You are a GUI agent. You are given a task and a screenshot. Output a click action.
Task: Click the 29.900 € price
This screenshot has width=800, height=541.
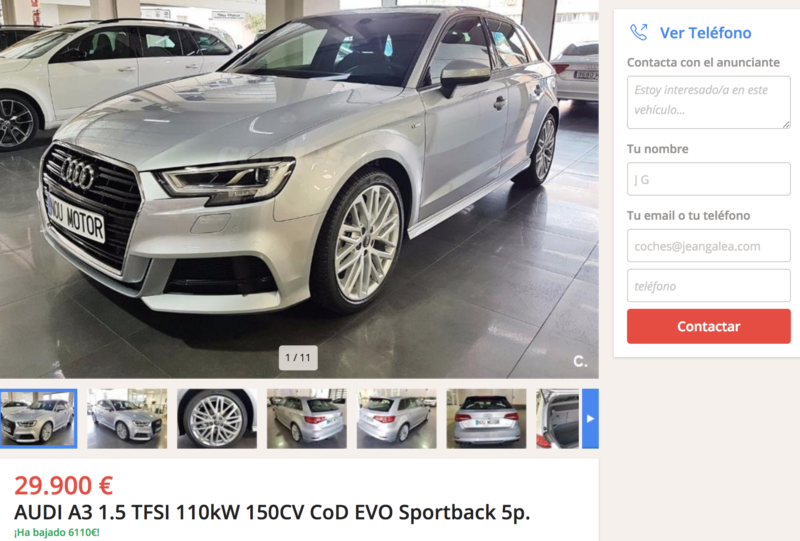pyautogui.click(x=63, y=485)
